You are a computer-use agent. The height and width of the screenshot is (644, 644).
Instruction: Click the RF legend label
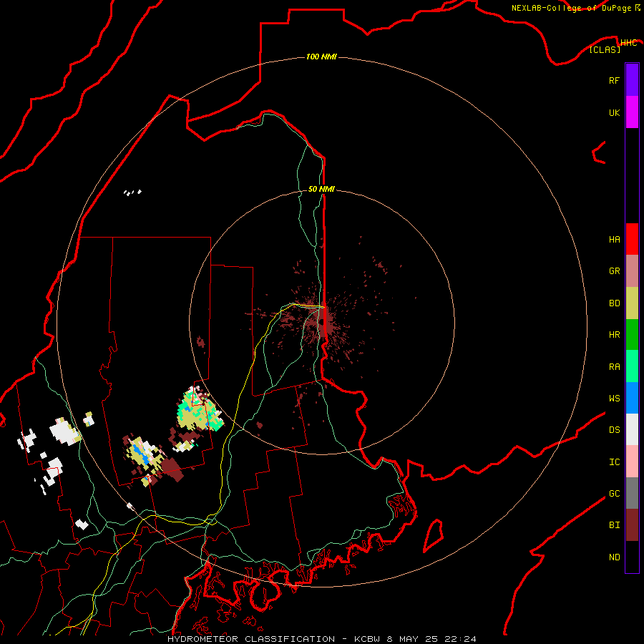pyautogui.click(x=614, y=80)
